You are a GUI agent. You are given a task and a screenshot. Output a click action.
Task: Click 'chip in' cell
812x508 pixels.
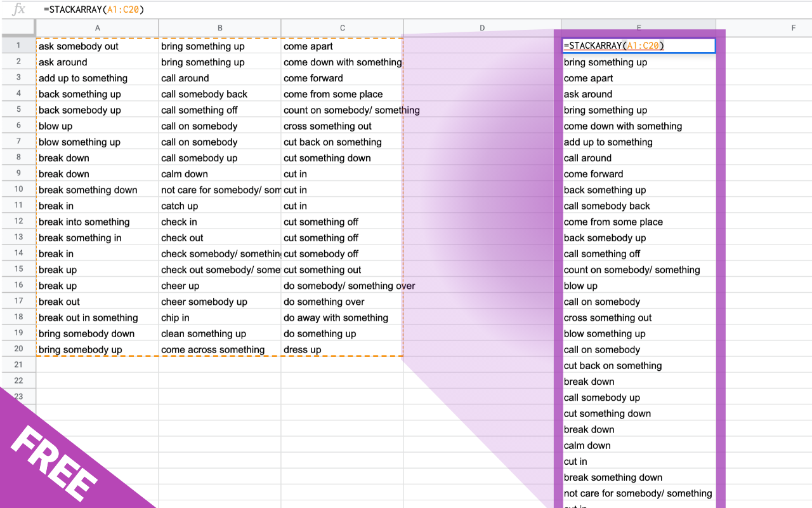(x=219, y=317)
